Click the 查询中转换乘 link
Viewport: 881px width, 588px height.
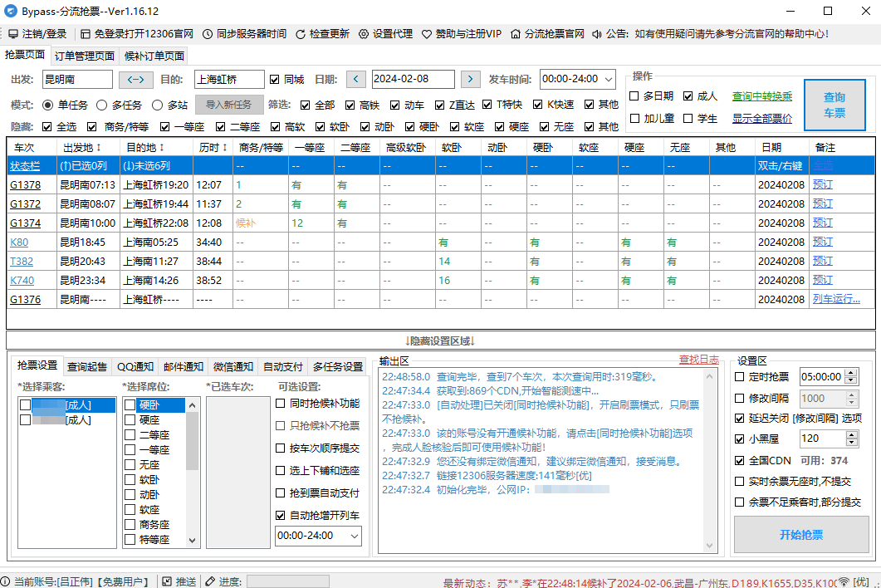coord(761,96)
